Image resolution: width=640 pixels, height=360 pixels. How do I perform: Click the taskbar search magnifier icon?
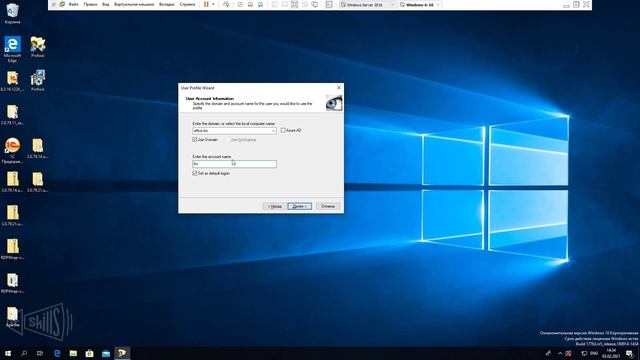[24, 353]
